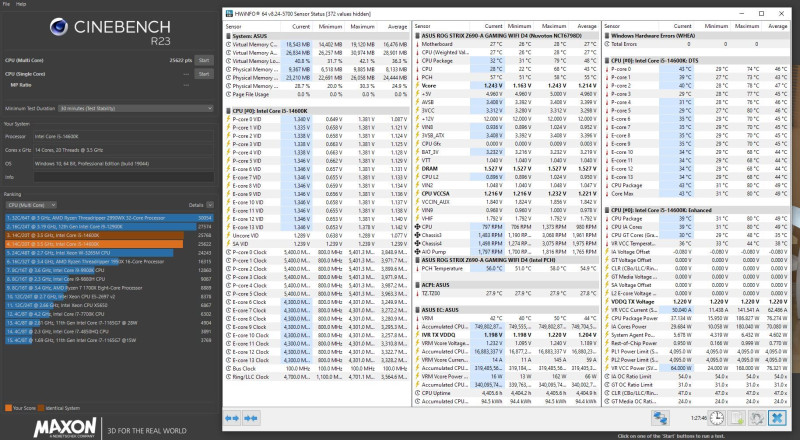Select the Core i7-7700K ranking row
The image size is (800, 440).
point(109,314)
